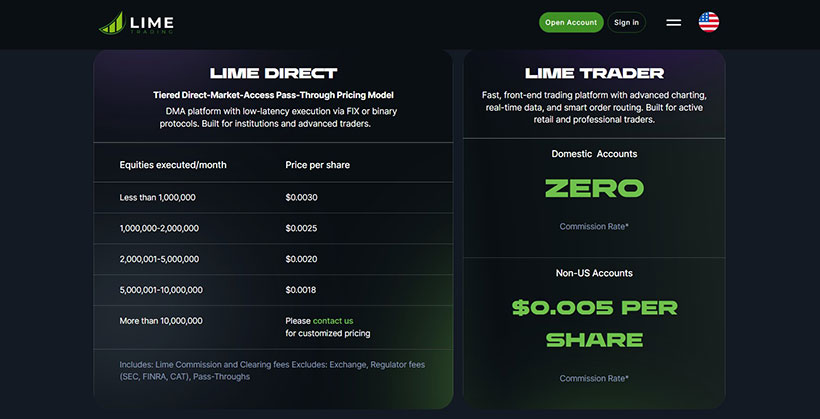Image resolution: width=820 pixels, height=419 pixels.
Task: Follow the contact us link
Action: [x=333, y=321]
